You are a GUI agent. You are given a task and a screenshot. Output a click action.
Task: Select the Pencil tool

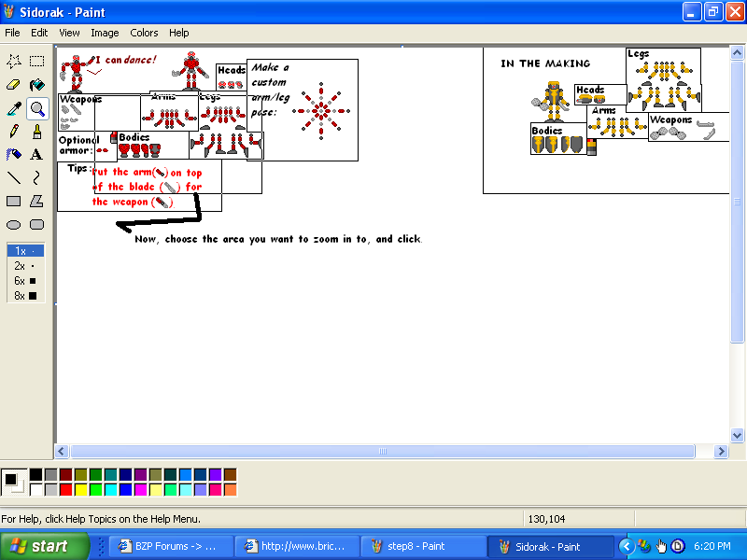pyautogui.click(x=14, y=132)
